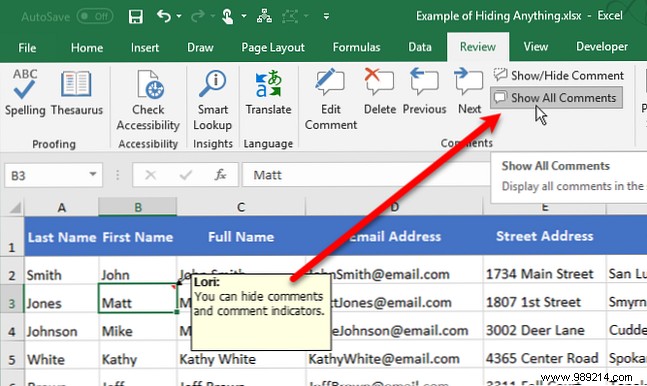The height and width of the screenshot is (386, 647).
Task: Open the Draw ribbon tab
Action: pyautogui.click(x=200, y=47)
